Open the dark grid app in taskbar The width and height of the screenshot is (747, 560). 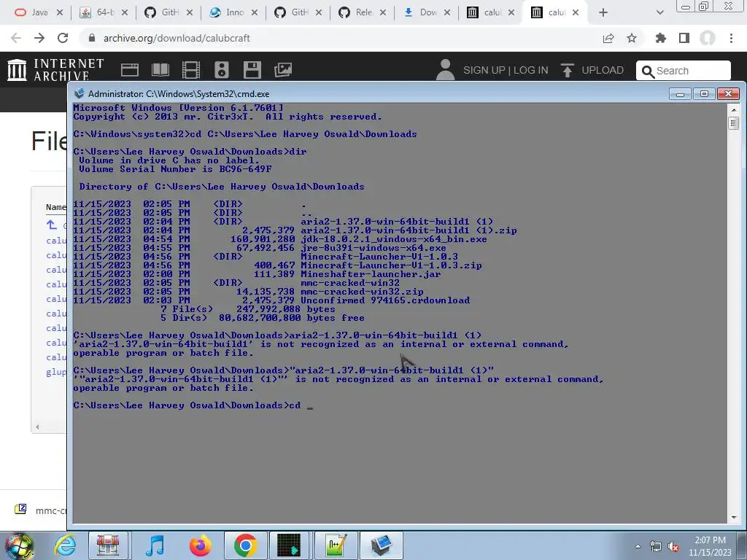(x=289, y=545)
